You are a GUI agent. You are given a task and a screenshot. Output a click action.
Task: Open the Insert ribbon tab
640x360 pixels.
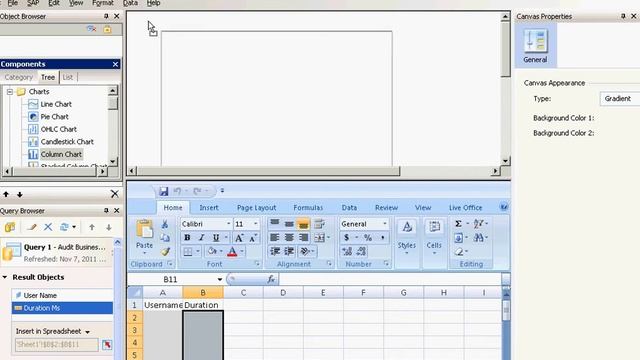click(209, 208)
